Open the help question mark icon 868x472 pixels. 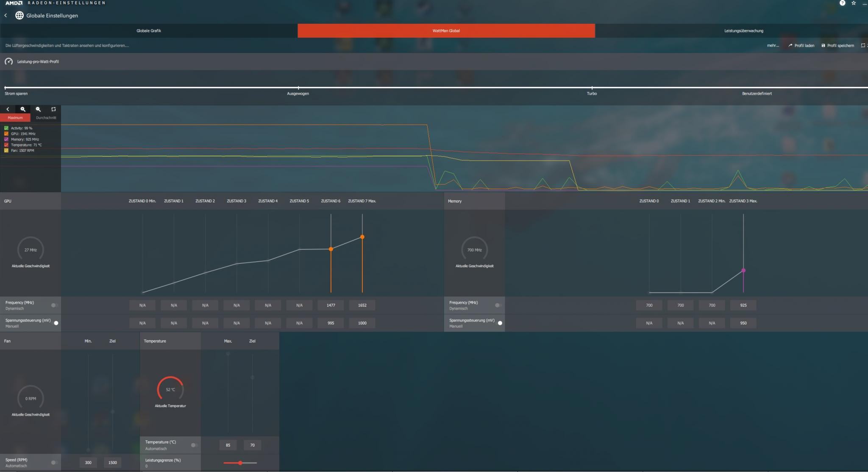pos(842,3)
